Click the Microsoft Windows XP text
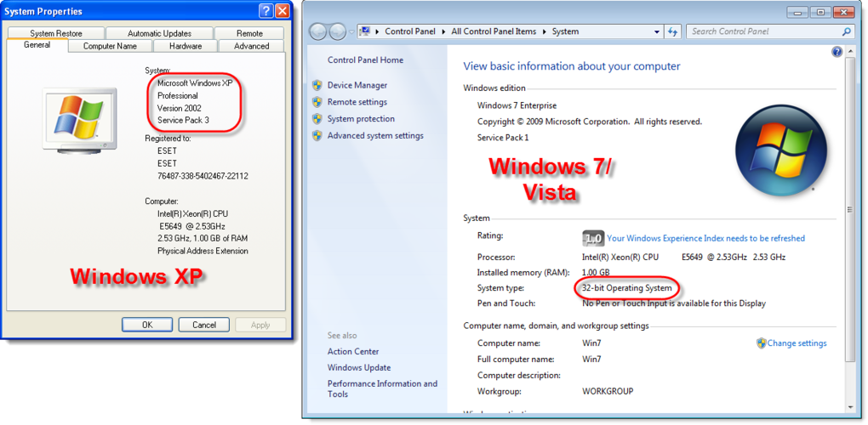The image size is (868, 425). [193, 83]
